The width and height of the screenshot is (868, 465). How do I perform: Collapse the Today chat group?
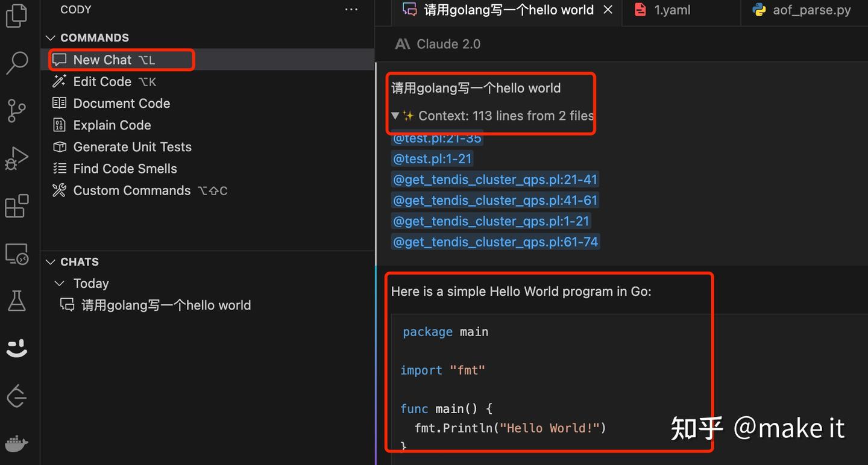point(58,283)
